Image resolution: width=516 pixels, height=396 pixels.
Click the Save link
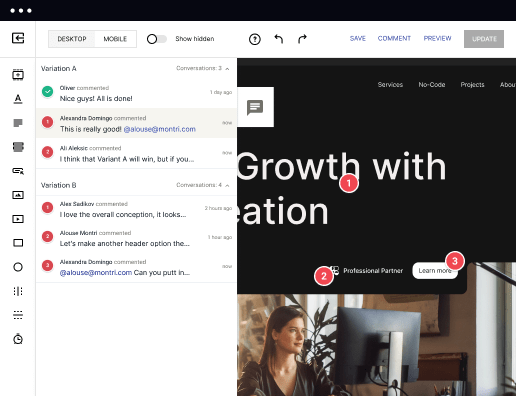(x=358, y=39)
